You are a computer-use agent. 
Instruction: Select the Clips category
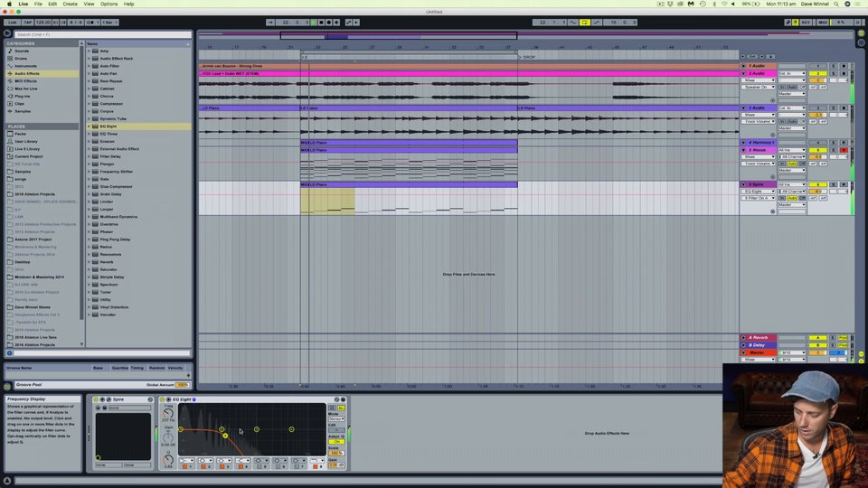pyautogui.click(x=19, y=103)
